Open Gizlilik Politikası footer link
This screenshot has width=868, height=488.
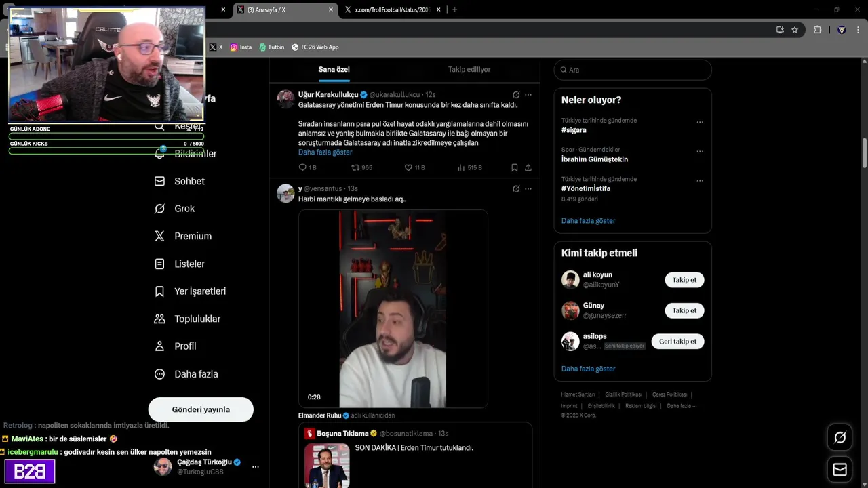(x=623, y=394)
